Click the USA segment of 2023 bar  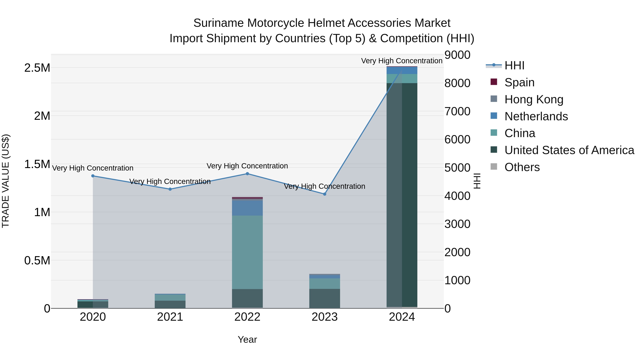(x=325, y=299)
